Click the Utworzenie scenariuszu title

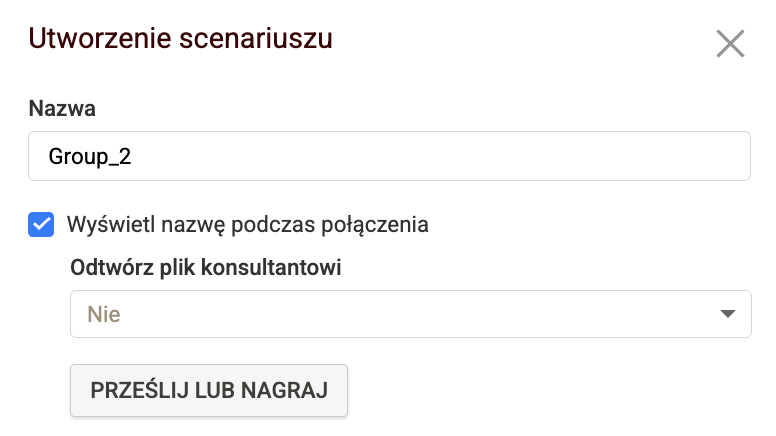pos(180,39)
